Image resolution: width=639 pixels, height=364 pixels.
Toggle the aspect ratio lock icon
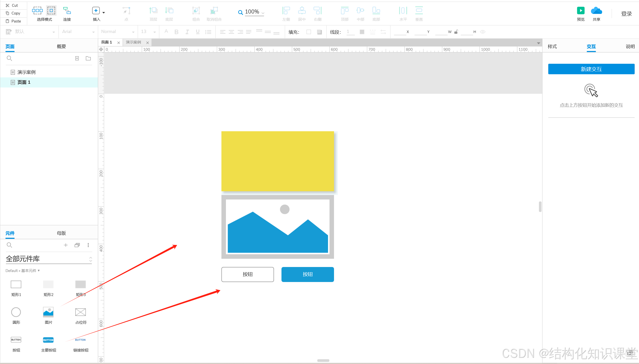click(x=456, y=31)
